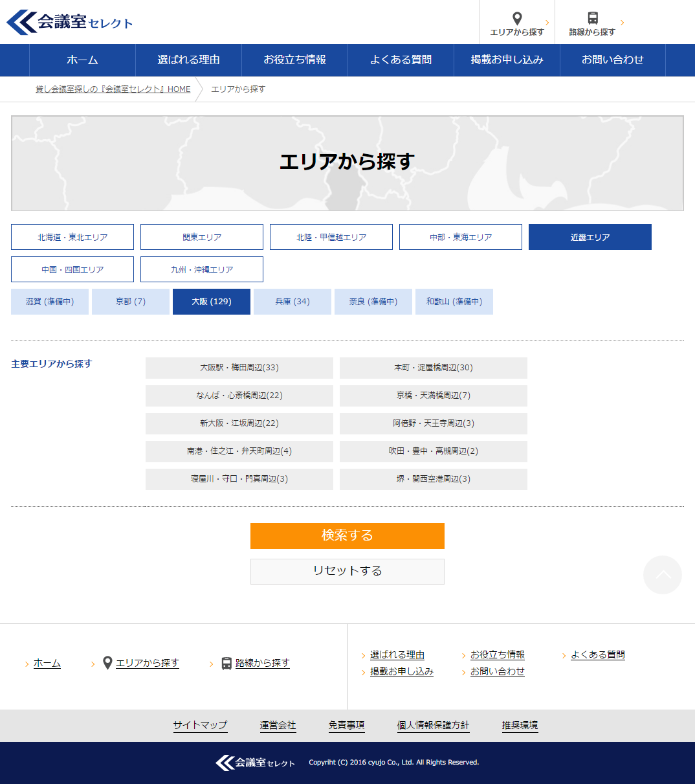Open 免責事項 link in footer

[x=347, y=726]
